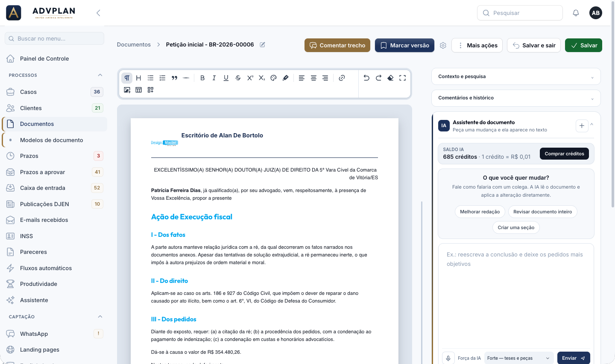Toggle the paragraph marks button
Image resolution: width=615 pixels, height=364 pixels.
click(x=127, y=78)
